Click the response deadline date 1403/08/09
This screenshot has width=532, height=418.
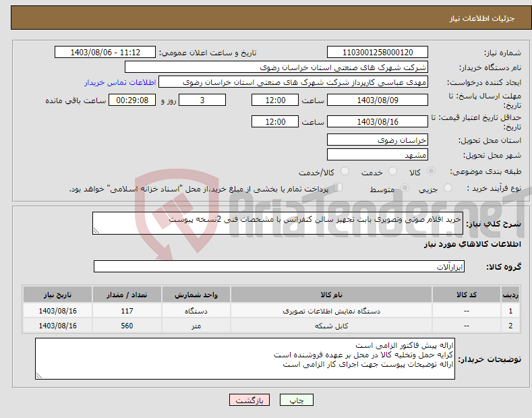point(378,100)
